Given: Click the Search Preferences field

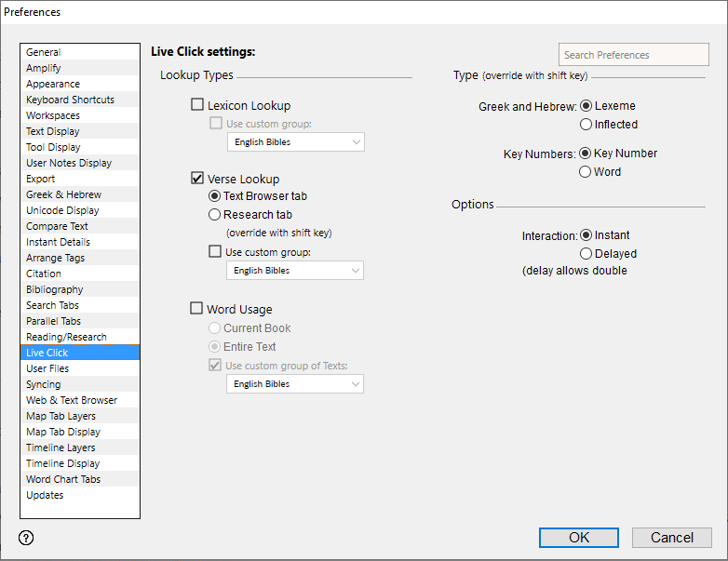Looking at the screenshot, I should [x=633, y=55].
